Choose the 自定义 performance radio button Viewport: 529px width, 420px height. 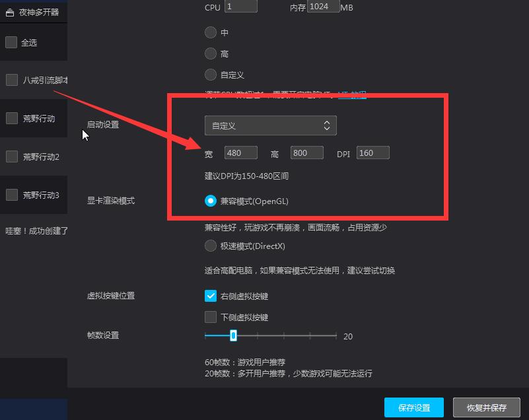pos(210,75)
